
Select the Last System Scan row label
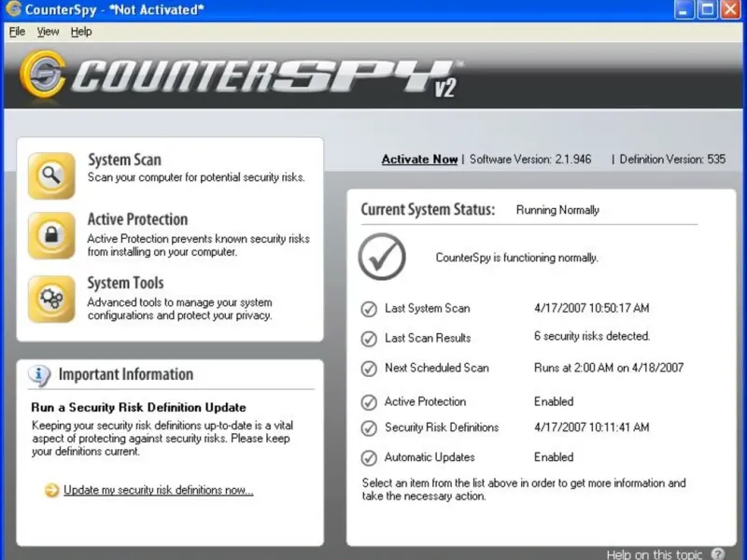[x=428, y=308]
